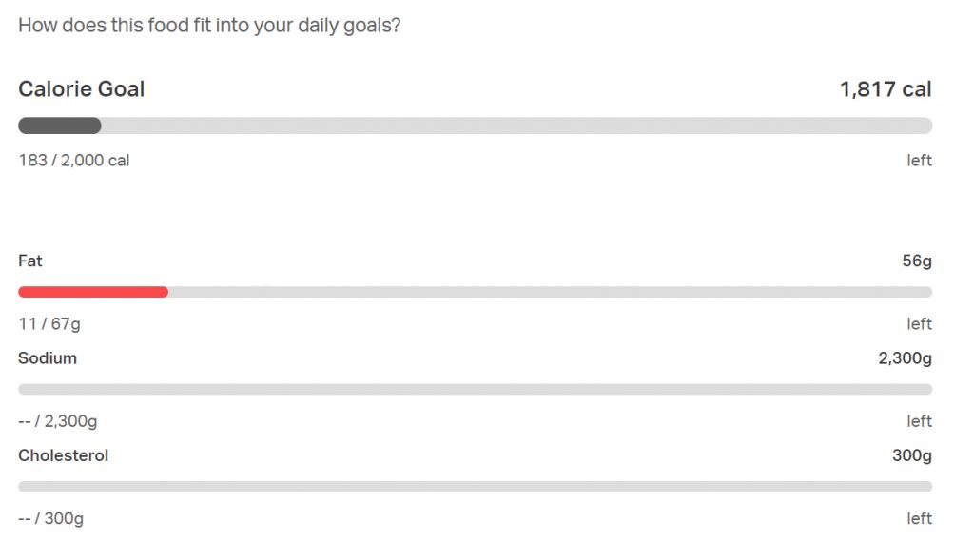The height and width of the screenshot is (560, 974).
Task: Click the Fat label
Action: (30, 261)
